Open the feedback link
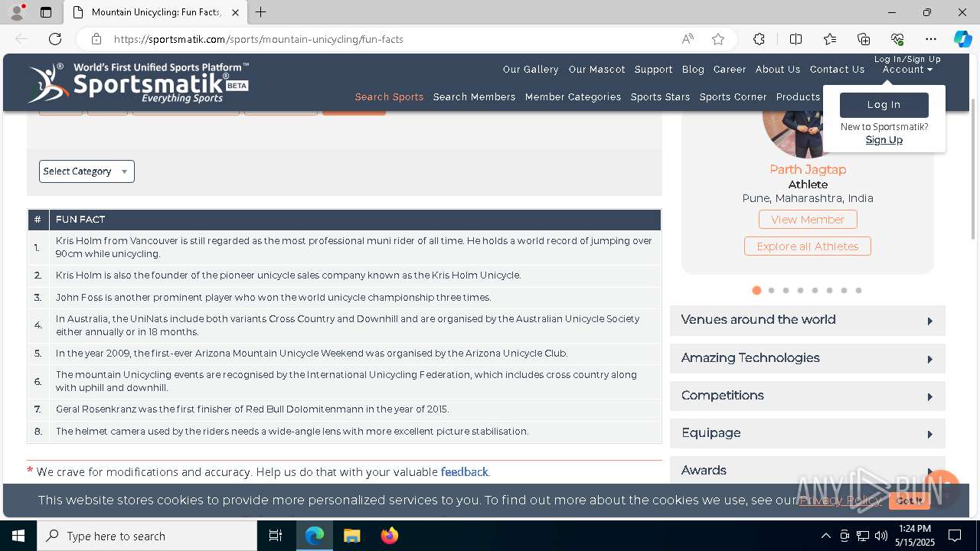The width and height of the screenshot is (980, 551). click(464, 472)
